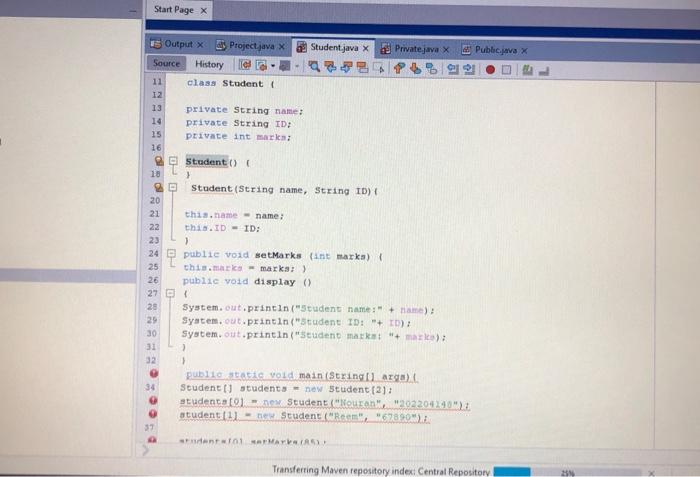Click the Comment lines icon
This screenshot has width=700, height=477.
(x=527, y=70)
